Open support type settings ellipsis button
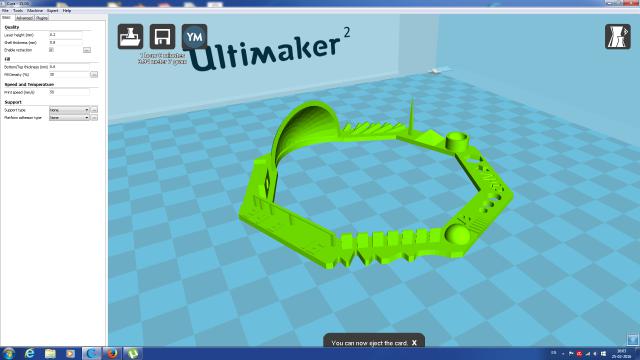Screen dimensions: 640x360 pos(94,110)
